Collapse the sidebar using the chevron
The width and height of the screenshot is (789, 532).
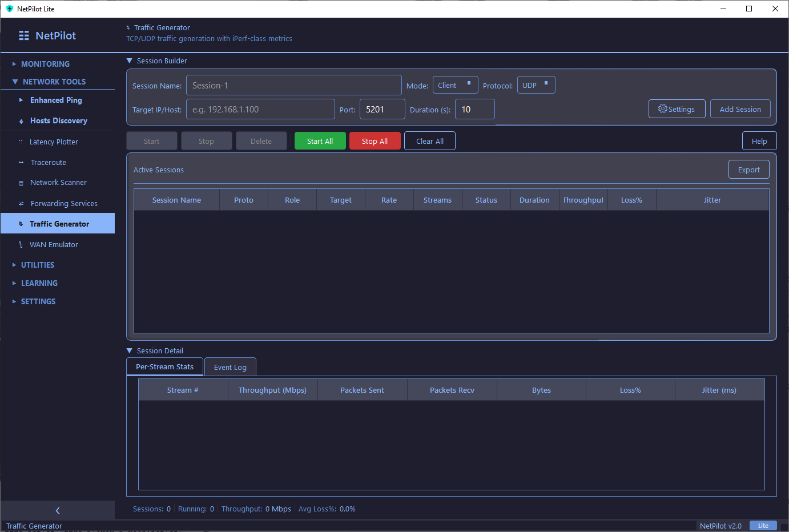tap(57, 510)
